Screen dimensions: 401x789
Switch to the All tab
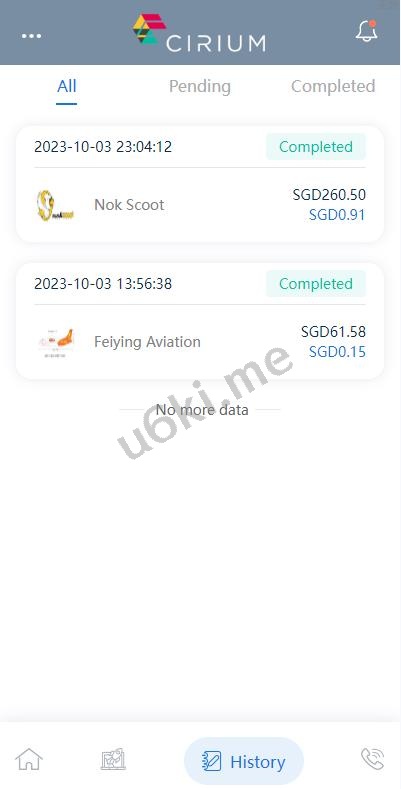click(x=66, y=86)
